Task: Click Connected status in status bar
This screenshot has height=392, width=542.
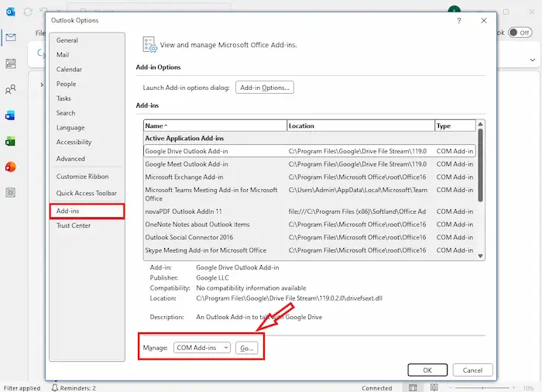Action: click(377, 388)
